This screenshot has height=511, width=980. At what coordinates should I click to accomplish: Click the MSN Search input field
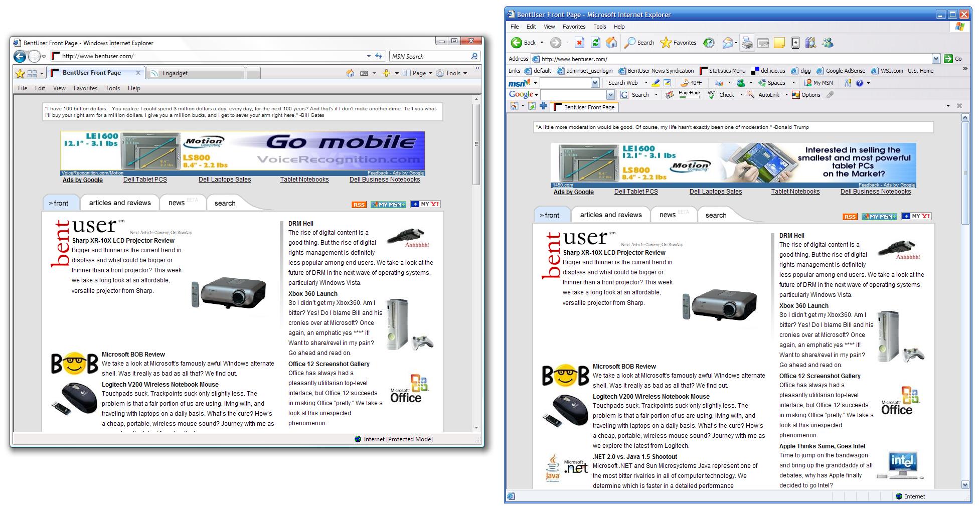[429, 57]
